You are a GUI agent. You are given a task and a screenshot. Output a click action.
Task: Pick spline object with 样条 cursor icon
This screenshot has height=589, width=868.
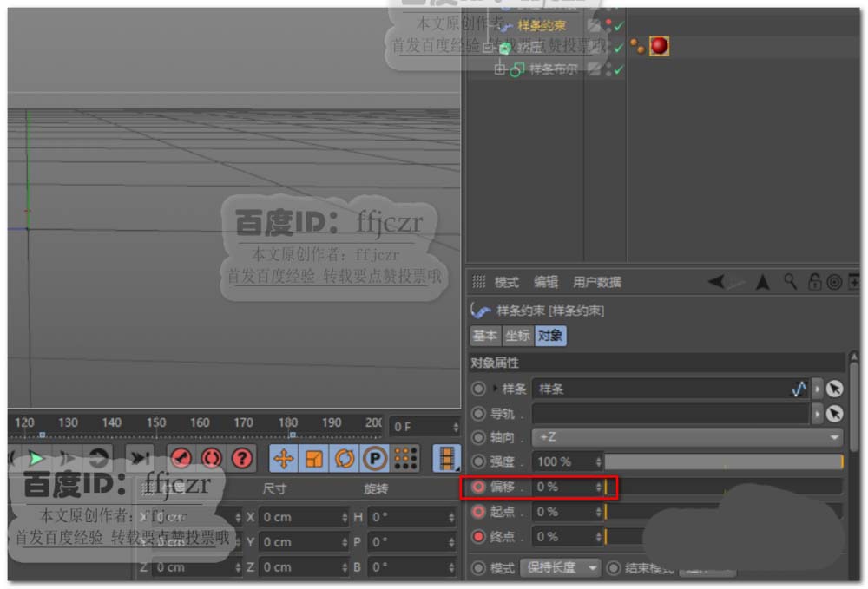pyautogui.click(x=835, y=389)
